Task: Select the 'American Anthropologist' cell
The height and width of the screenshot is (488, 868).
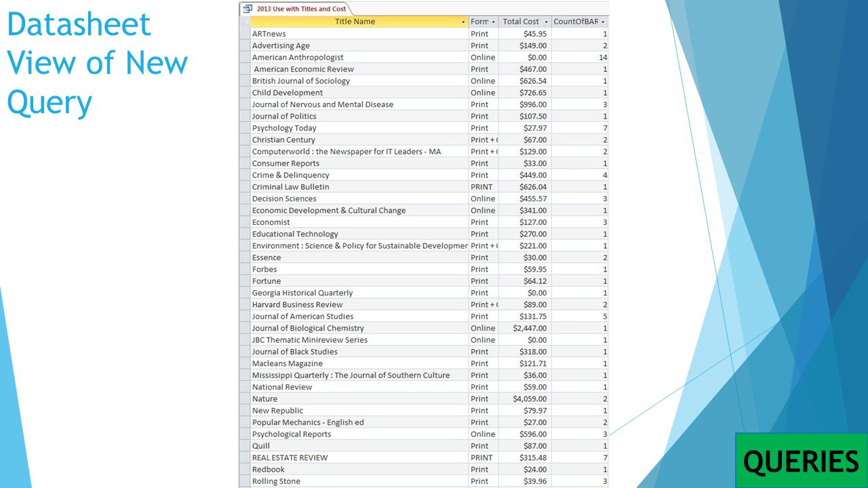Action: (x=359, y=58)
